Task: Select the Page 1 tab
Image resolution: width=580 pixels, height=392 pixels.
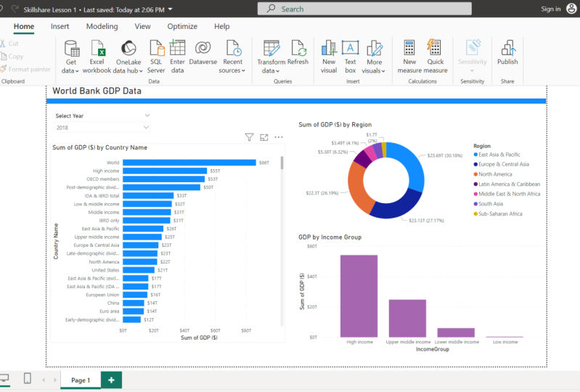Action: click(81, 380)
